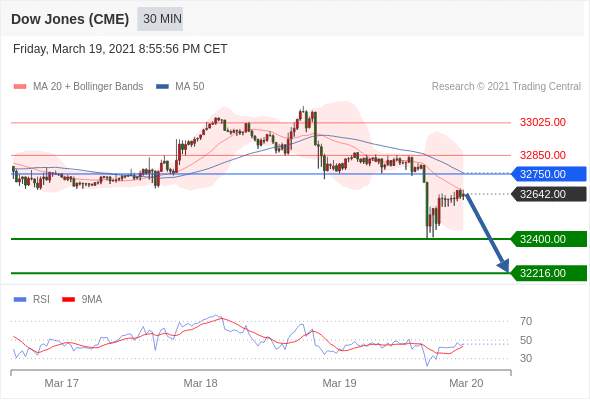The width and height of the screenshot is (590, 400).
Task: Click the green 32216.00 support tag
Action: click(549, 273)
